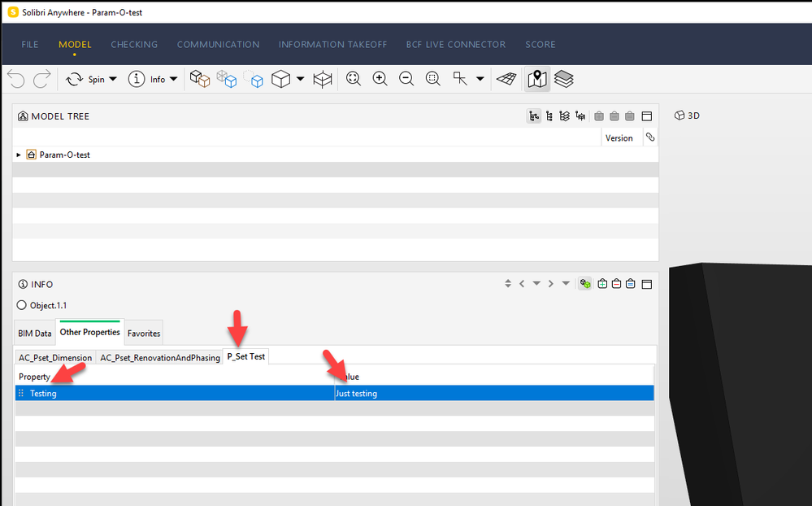The height and width of the screenshot is (506, 812).
Task: Click the link chain column header
Action: pyautogui.click(x=650, y=137)
